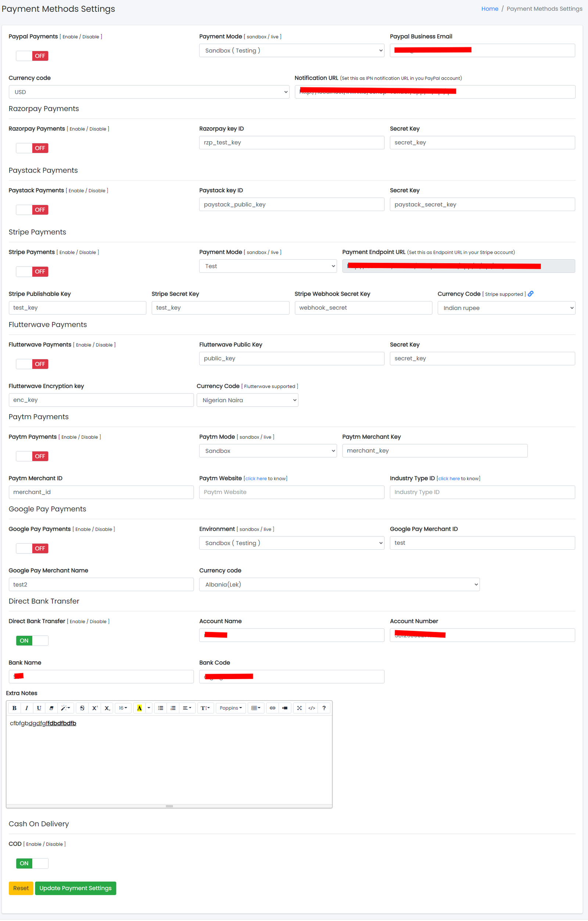Click the Paytm Website input field
The width and height of the screenshot is (588, 921).
[292, 492]
